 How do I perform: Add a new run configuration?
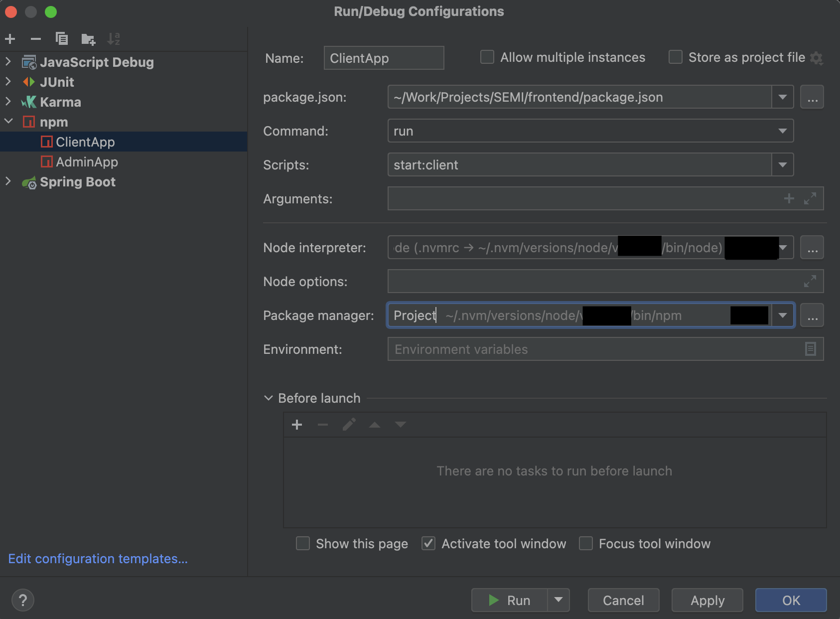click(x=10, y=39)
